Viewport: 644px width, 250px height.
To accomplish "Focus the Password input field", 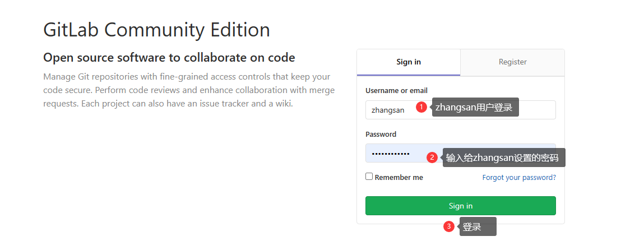I will (460, 154).
